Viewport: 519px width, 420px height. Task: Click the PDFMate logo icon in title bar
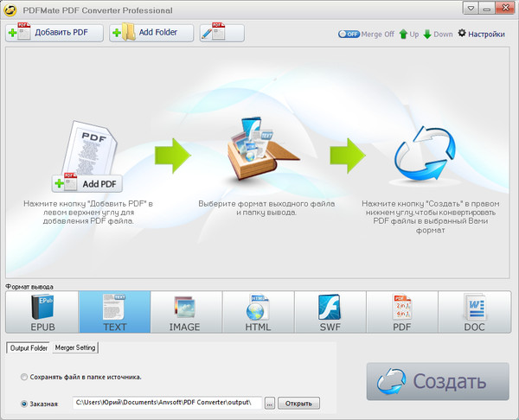(x=10, y=10)
